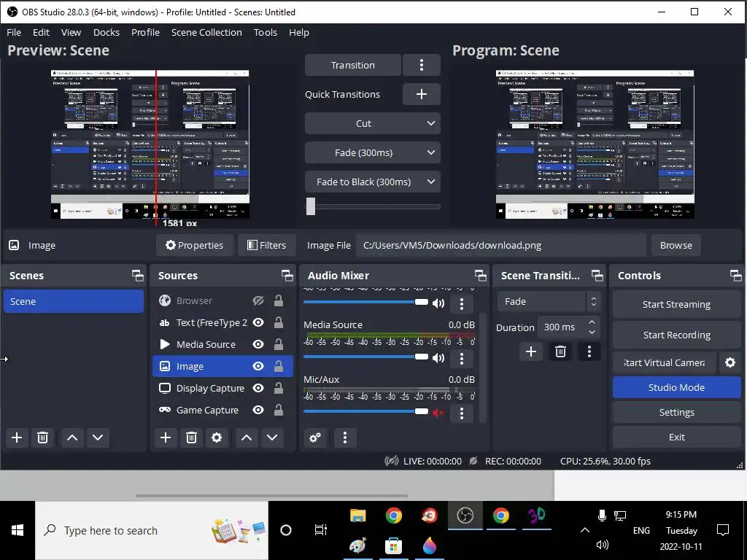The image size is (747, 560).
Task: Hide the Text (FreeType 2) source
Action: pos(258,323)
